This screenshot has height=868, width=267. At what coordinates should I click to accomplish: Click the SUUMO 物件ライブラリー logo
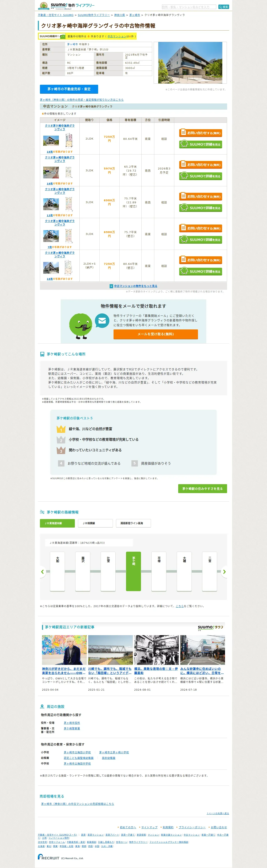pos(67,6)
